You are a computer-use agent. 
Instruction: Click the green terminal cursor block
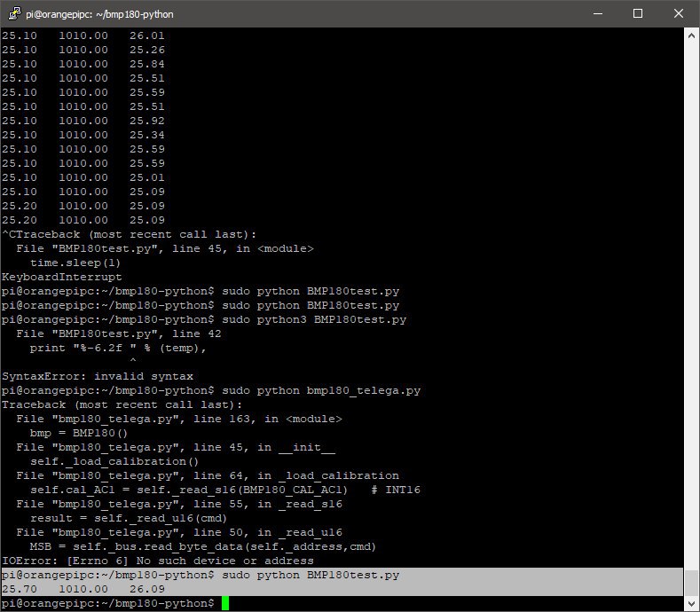point(225,603)
